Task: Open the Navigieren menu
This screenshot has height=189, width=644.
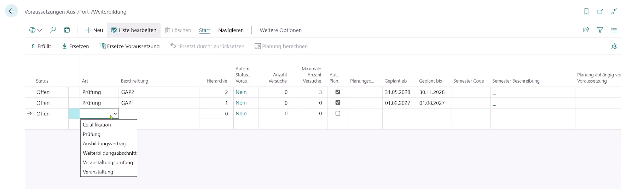Action: click(231, 30)
